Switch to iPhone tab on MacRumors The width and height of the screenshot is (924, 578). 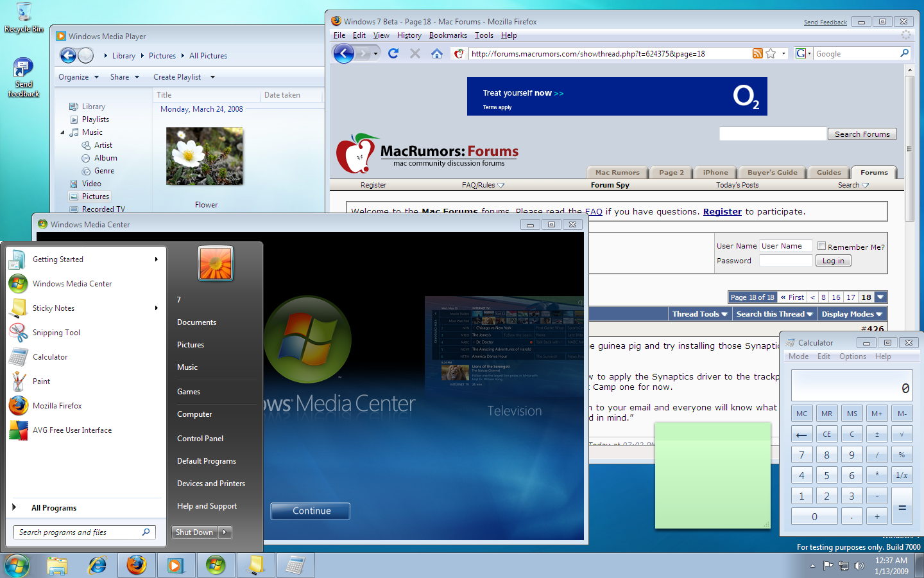click(715, 172)
